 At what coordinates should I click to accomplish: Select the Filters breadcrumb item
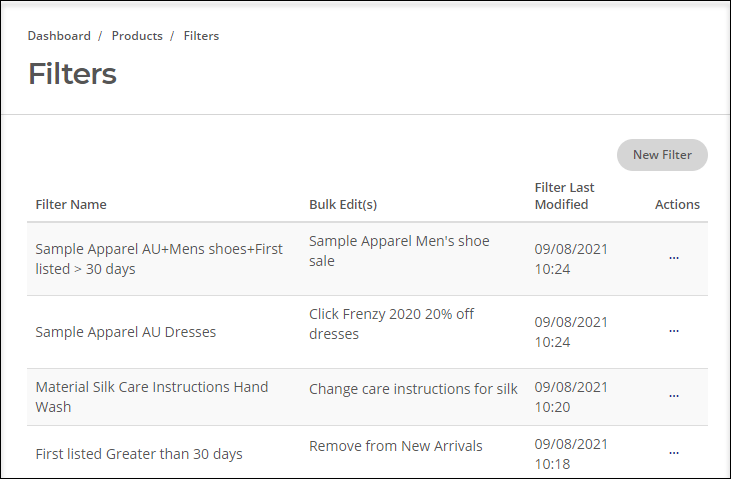tap(201, 36)
